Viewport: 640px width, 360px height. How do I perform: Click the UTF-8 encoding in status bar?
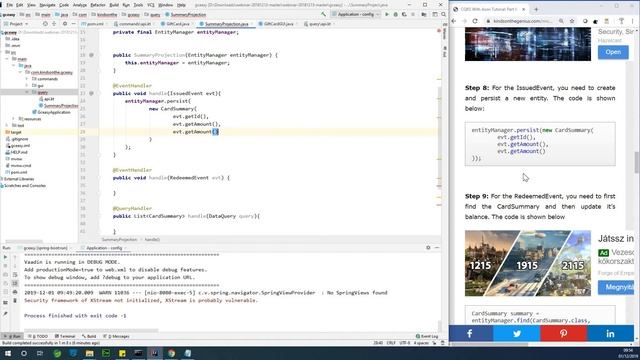pyautogui.click(x=404, y=343)
